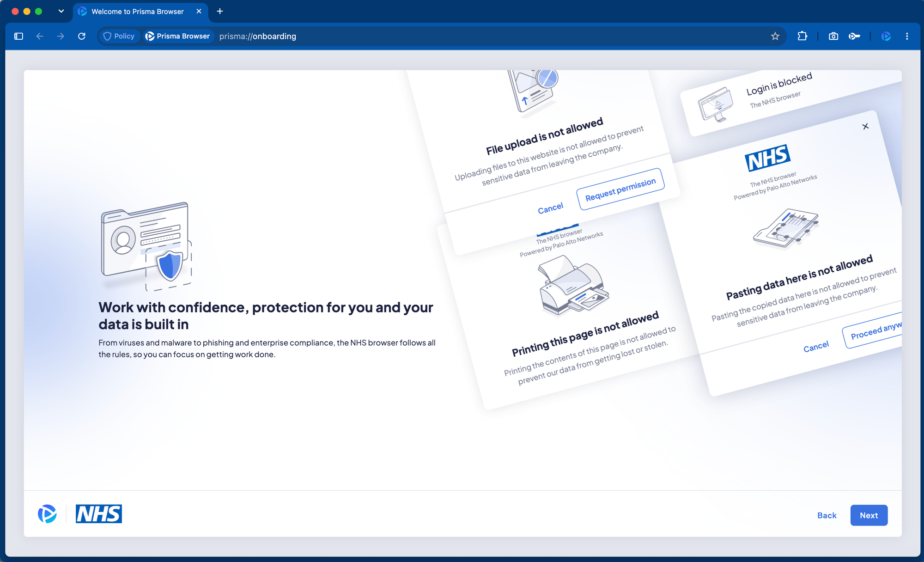
Task: Open the three-dot browser menu
Action: 907,36
